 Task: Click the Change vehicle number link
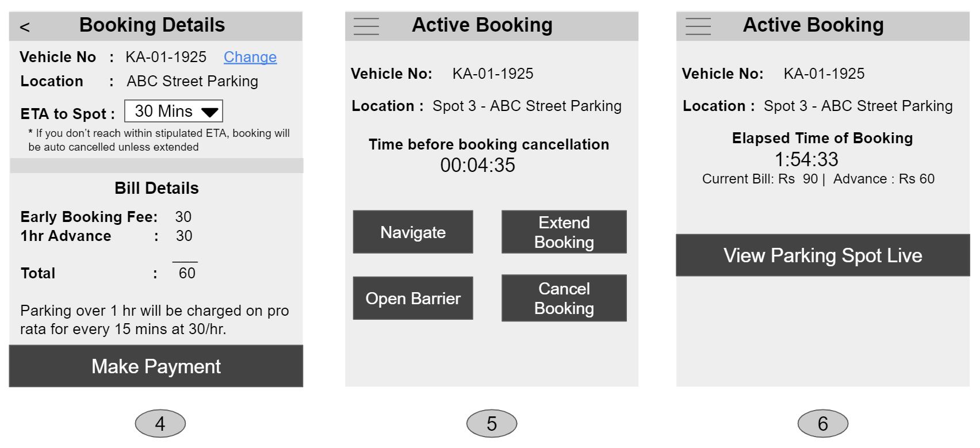(x=250, y=57)
